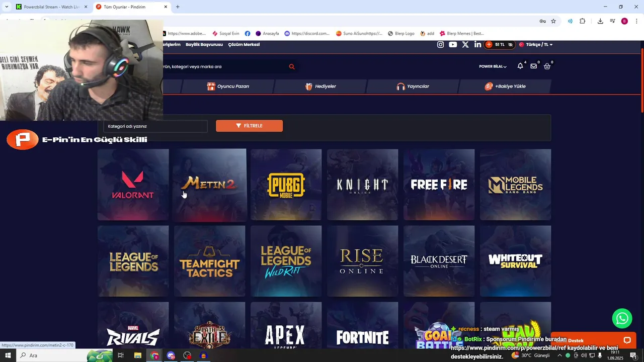Open the Chrome three-dot menu
The height and width of the screenshot is (362, 644).
point(636,21)
